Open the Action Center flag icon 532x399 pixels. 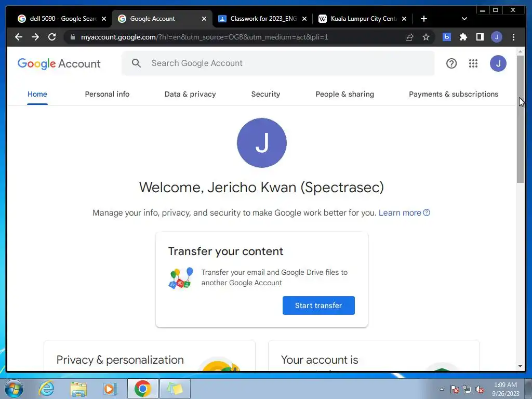[x=454, y=389]
